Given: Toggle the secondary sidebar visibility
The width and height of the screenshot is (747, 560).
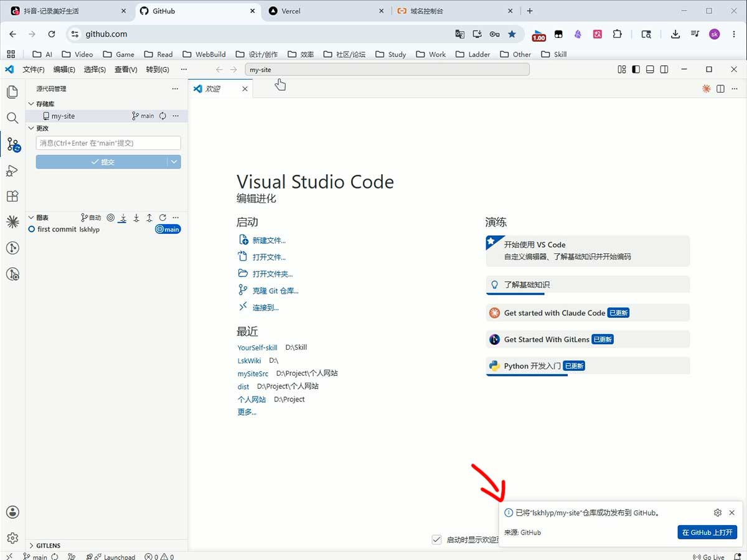Looking at the screenshot, I should (x=664, y=70).
